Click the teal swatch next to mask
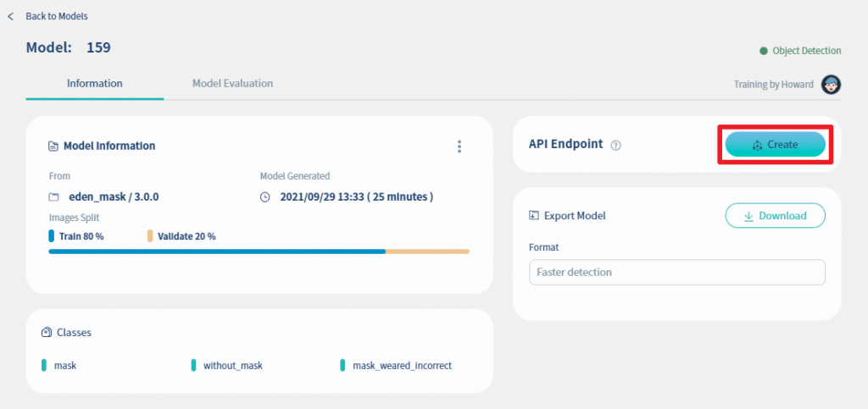Screen dimensions: 868x409 44,365
